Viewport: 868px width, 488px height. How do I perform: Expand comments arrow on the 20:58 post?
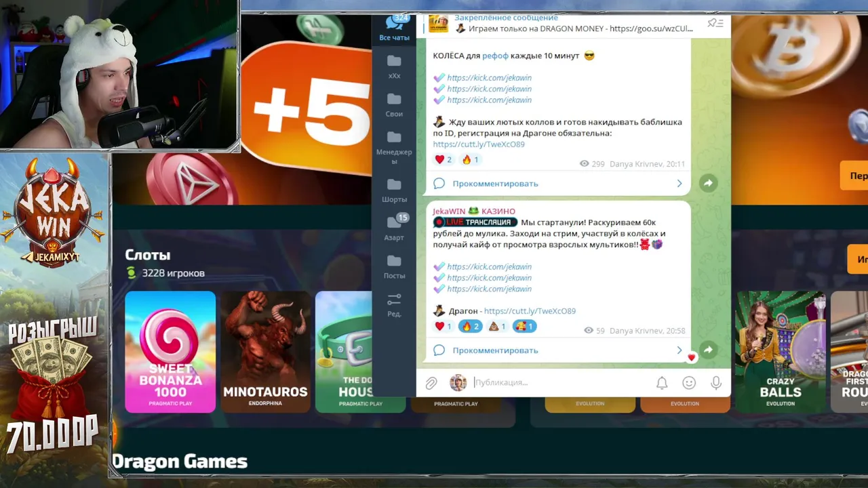coord(679,350)
